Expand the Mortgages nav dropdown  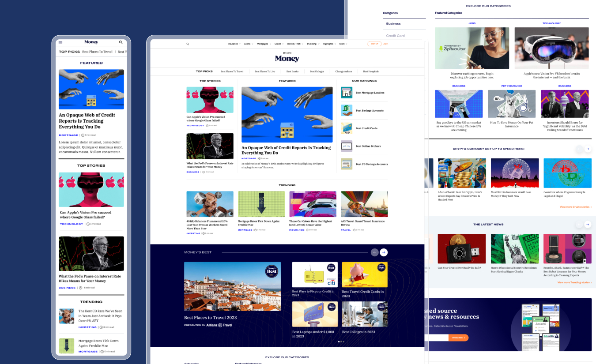point(264,44)
